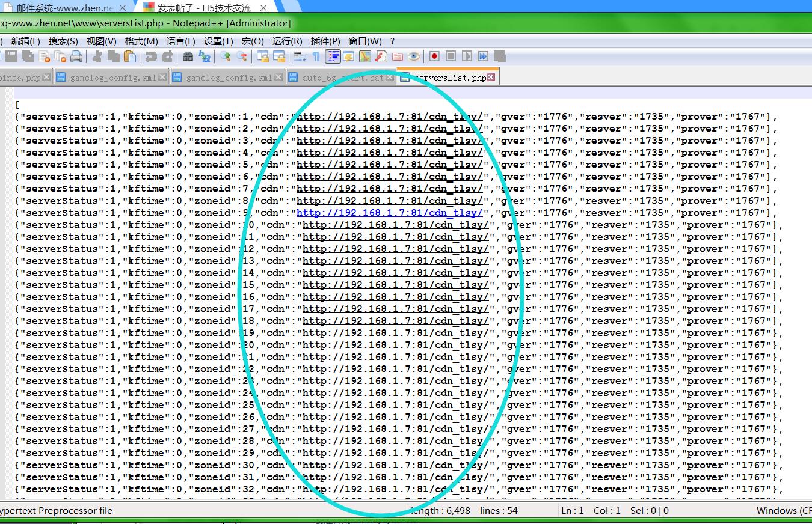The height and width of the screenshot is (524, 812).
Task: Toggle Show All Characters pilcrow icon
Action: 315,56
